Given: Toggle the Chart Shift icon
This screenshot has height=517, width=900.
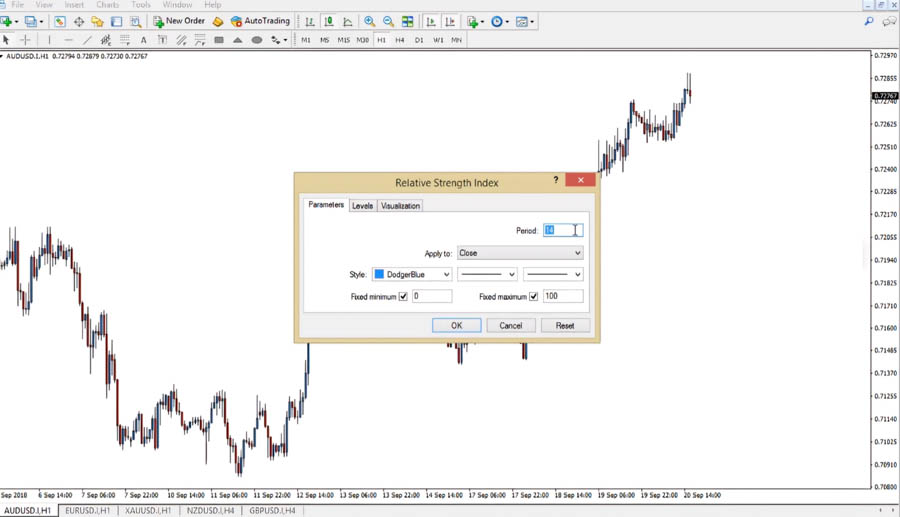Looking at the screenshot, I should pos(450,21).
